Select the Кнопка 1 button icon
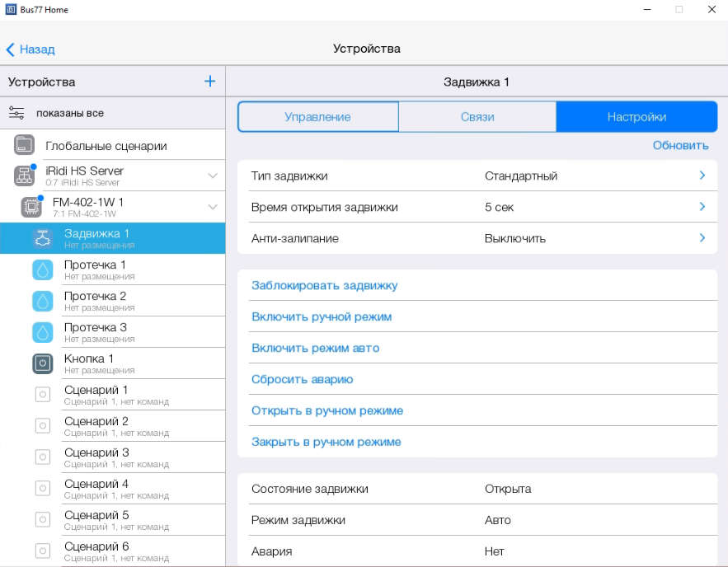 [x=42, y=363]
